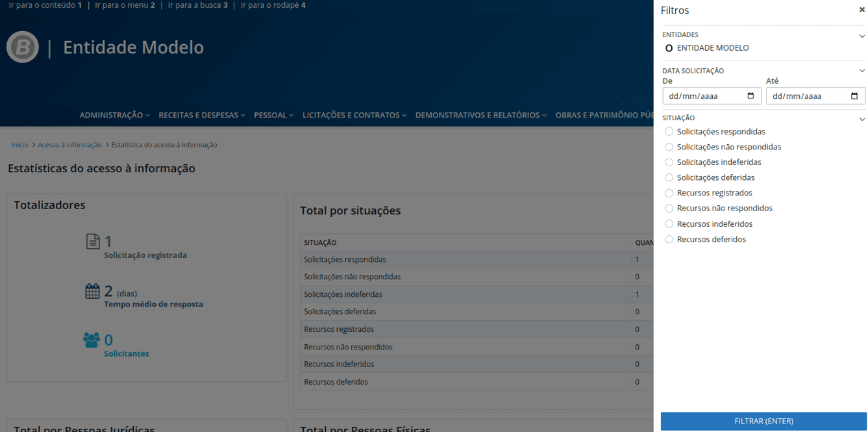This screenshot has width=868, height=432.
Task: Open the calendar picker in the De field
Action: click(x=751, y=96)
